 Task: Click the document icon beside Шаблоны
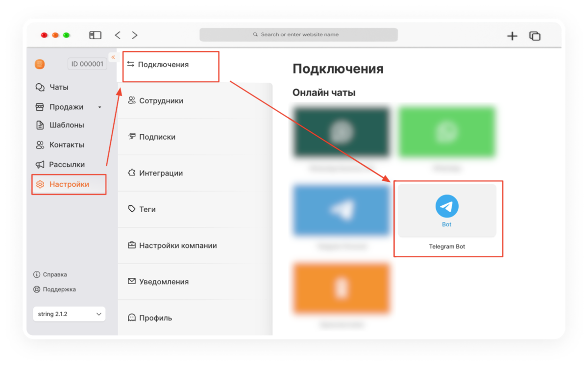click(40, 125)
